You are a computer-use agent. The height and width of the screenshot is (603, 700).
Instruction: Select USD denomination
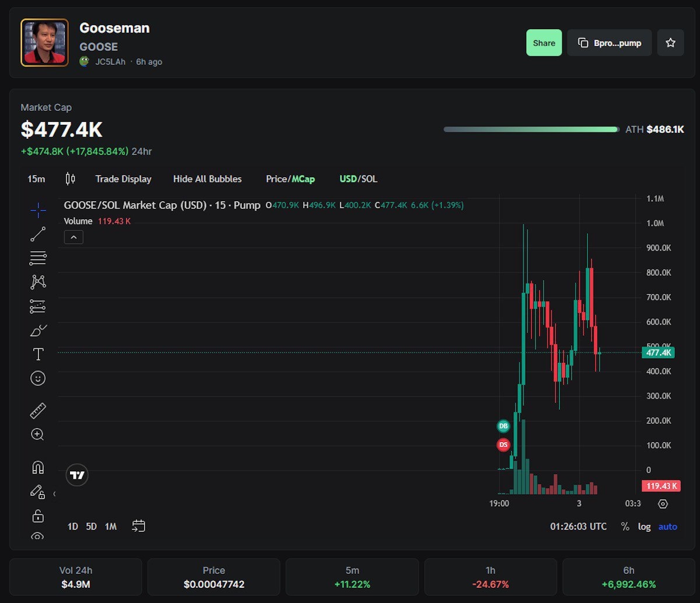348,179
